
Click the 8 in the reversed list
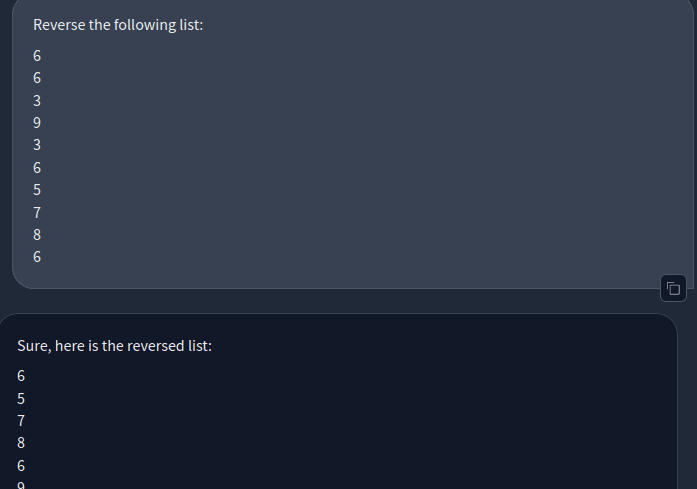(21, 442)
